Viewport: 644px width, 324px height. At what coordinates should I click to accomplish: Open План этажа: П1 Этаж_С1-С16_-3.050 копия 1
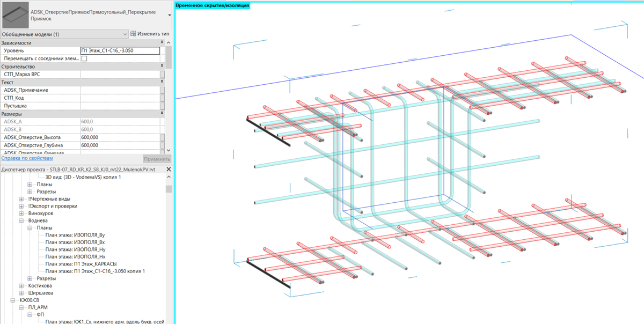pyautogui.click(x=95, y=271)
